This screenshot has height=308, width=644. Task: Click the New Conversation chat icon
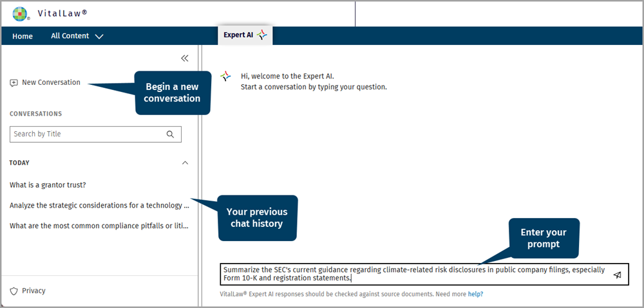point(14,82)
